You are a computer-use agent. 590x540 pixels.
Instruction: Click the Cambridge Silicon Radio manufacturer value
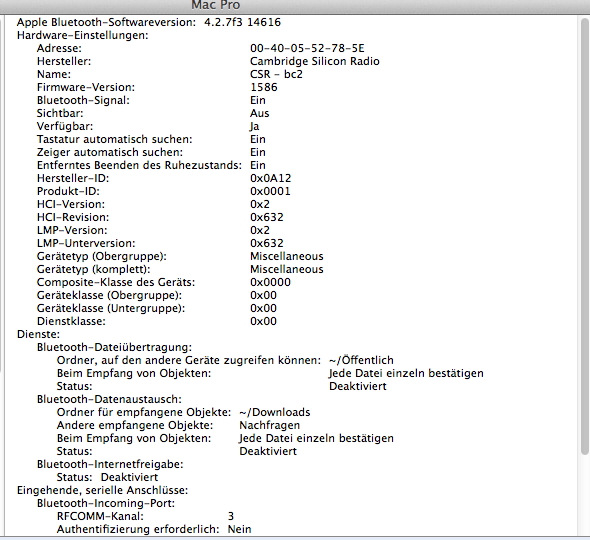click(x=315, y=61)
